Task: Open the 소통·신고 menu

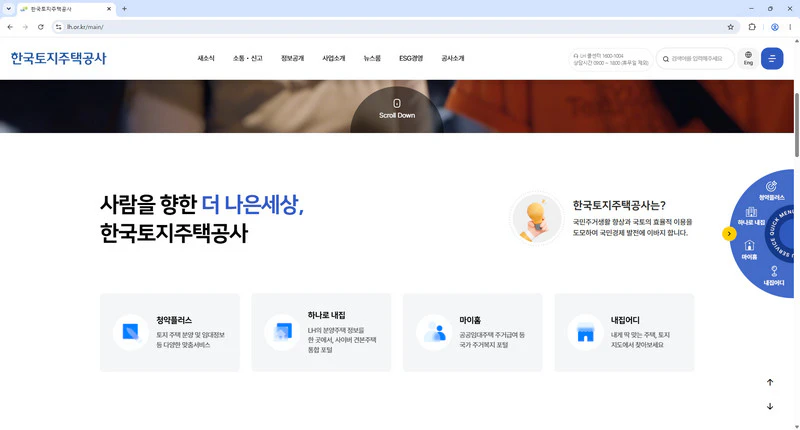Action: click(x=247, y=59)
